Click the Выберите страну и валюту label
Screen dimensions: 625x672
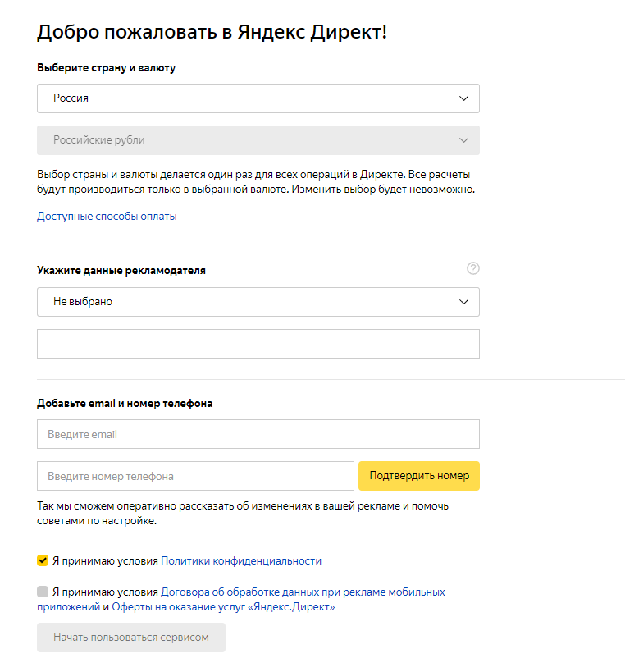[107, 68]
